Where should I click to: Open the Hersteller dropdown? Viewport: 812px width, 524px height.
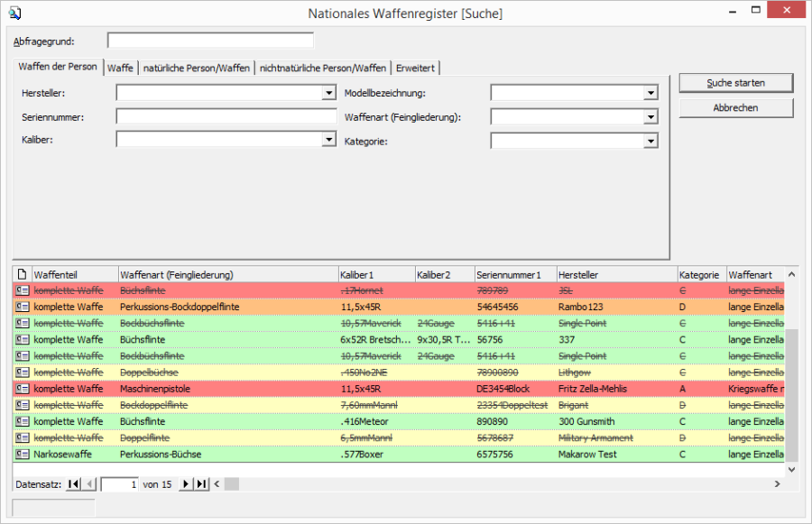click(329, 93)
